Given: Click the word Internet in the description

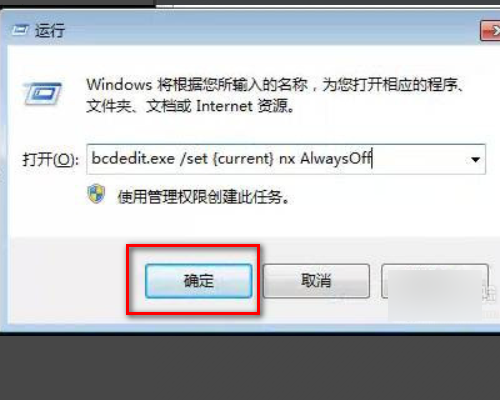Looking at the screenshot, I should click(x=224, y=106).
